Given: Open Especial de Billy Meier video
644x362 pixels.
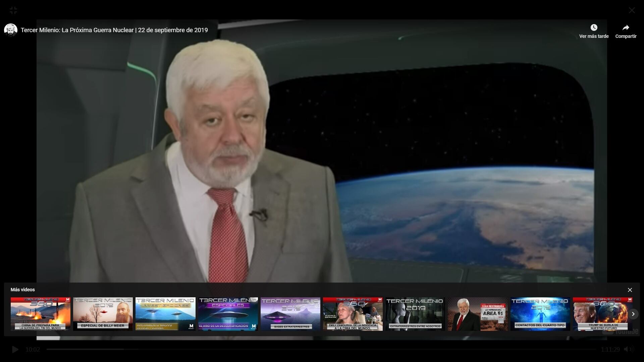Looking at the screenshot, I should [103, 314].
